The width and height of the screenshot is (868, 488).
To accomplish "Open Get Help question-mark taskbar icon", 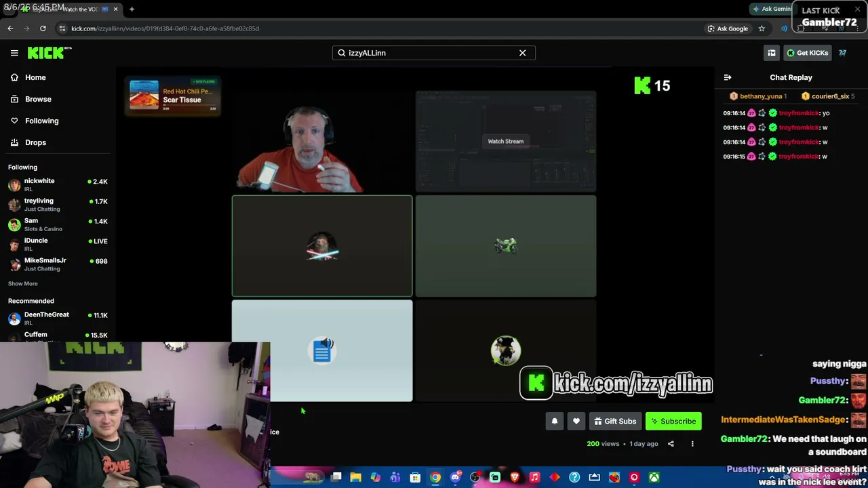I will pos(574,477).
